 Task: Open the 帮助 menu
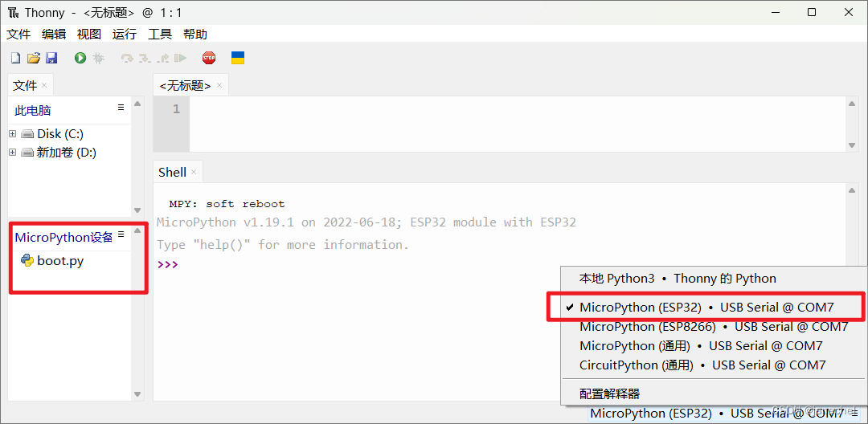pyautogui.click(x=195, y=35)
